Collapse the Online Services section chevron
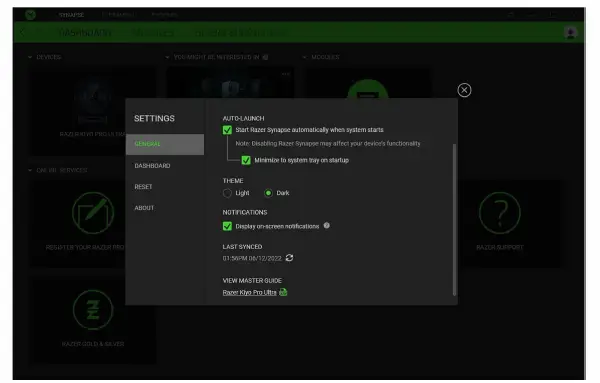Image resolution: width=600 pixels, height=383 pixels. point(30,170)
